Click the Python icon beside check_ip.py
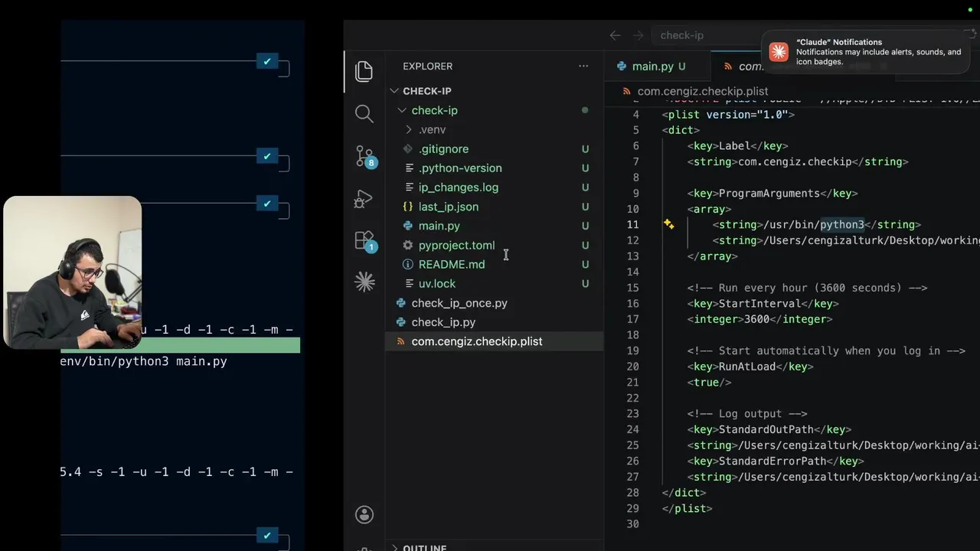Viewport: 980px width, 551px height. click(400, 322)
